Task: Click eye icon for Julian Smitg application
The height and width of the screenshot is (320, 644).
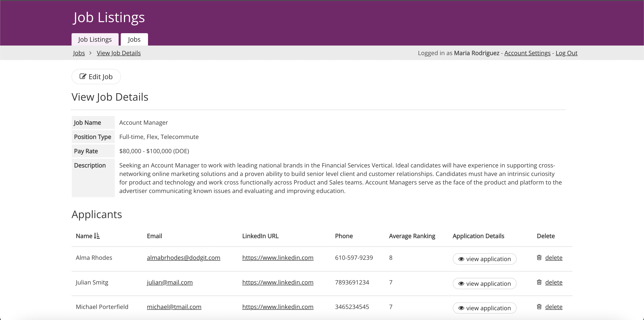Action: pos(461,284)
